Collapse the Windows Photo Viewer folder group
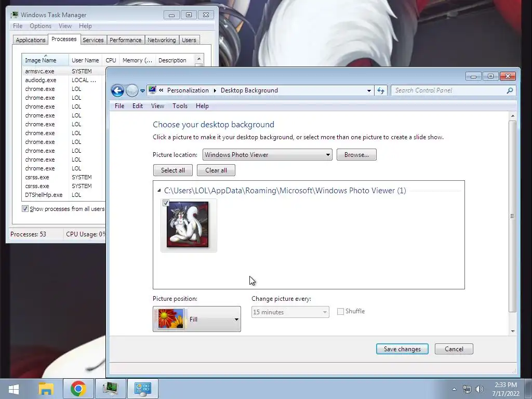This screenshot has width=532, height=399. 159,191
